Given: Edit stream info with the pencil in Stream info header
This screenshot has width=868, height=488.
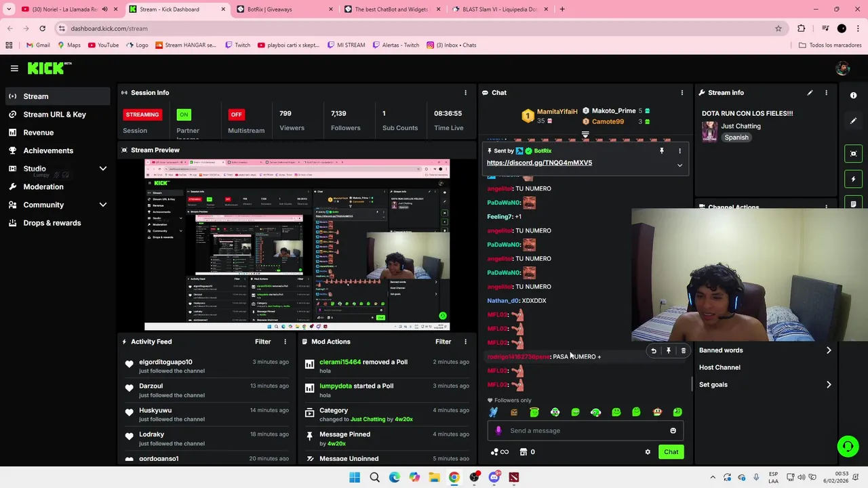Looking at the screenshot, I should [810, 93].
